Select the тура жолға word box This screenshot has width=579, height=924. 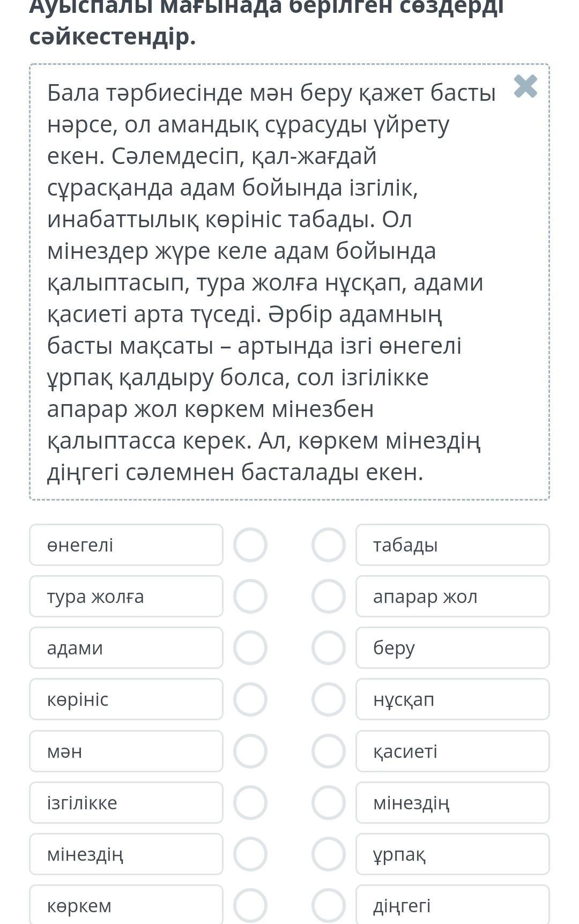click(126, 597)
